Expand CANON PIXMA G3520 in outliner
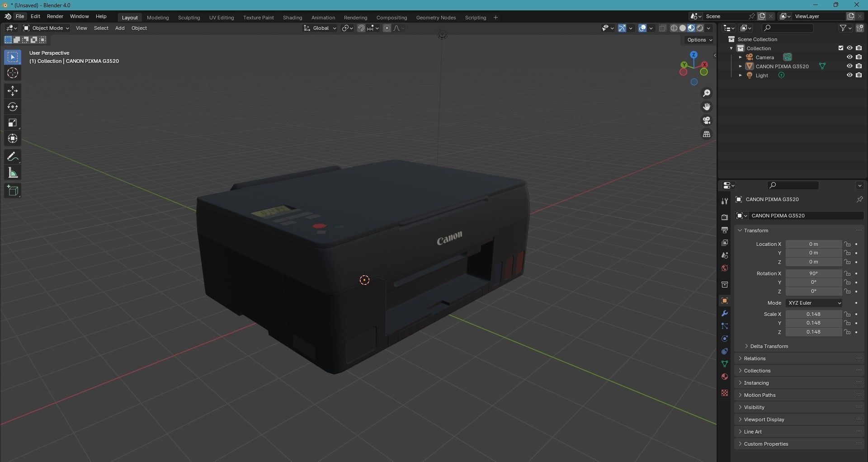 [x=740, y=66]
